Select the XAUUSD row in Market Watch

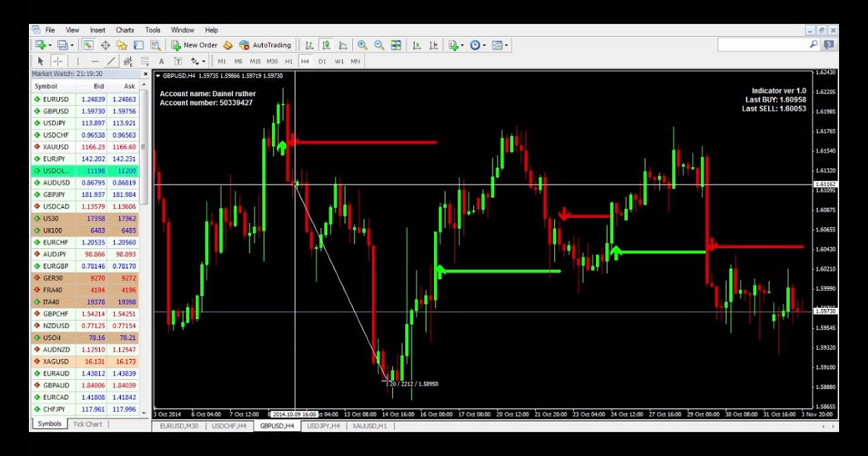(x=85, y=147)
